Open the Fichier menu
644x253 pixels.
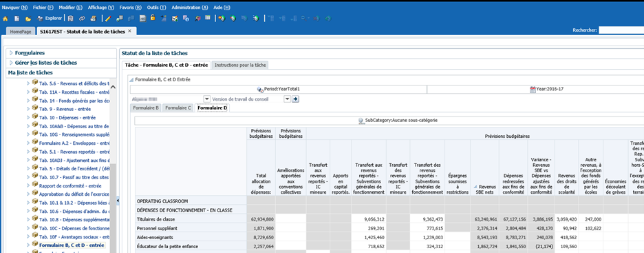[43, 8]
